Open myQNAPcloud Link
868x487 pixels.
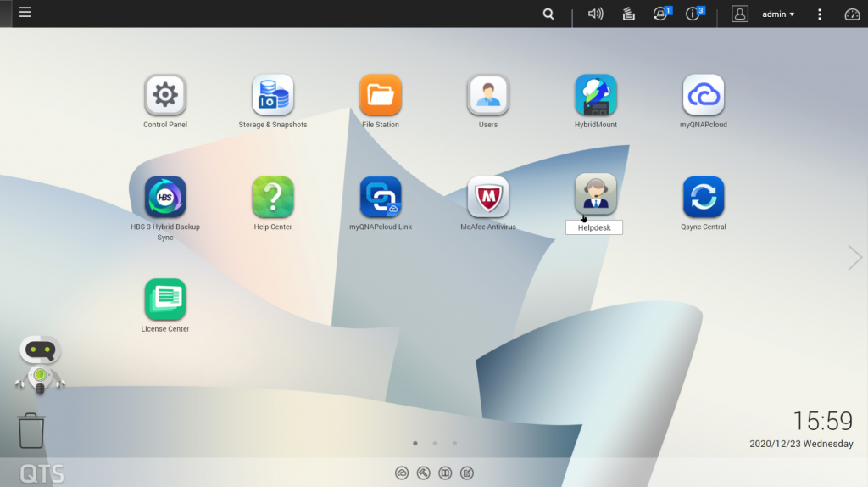381,197
